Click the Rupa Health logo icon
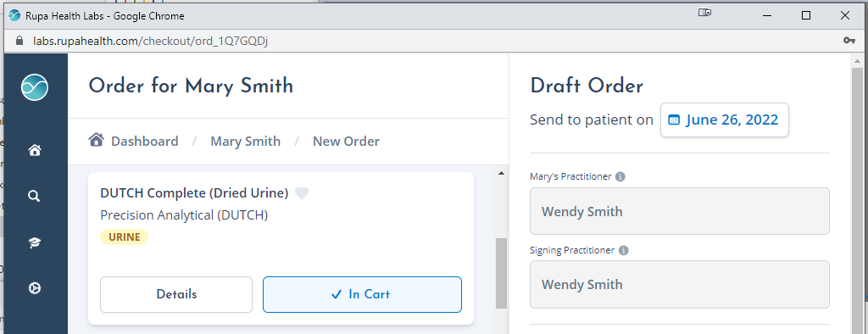Screen dimensions: 868x334 34,87
